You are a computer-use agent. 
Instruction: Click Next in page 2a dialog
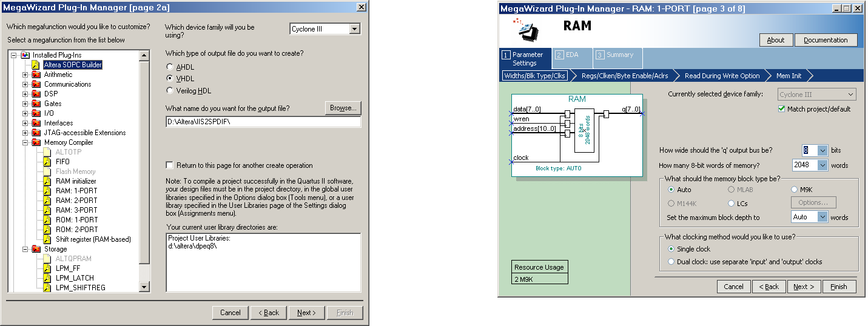pyautogui.click(x=306, y=313)
